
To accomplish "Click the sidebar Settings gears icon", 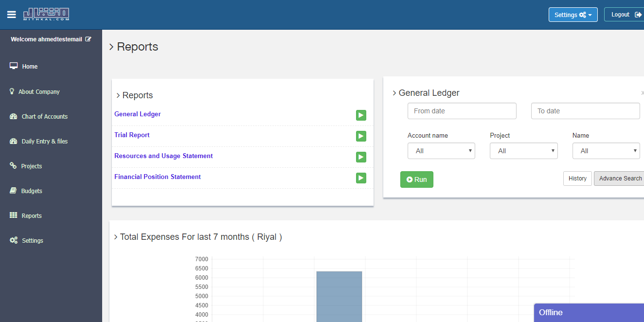I will 14,240.
